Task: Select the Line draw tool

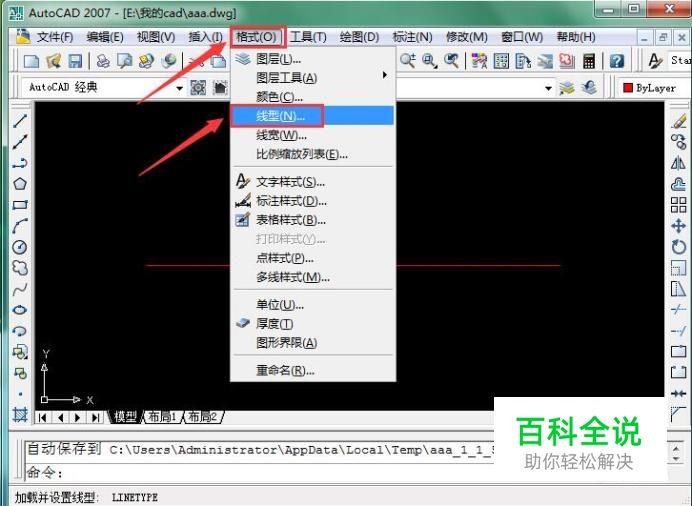Action: coord(20,120)
